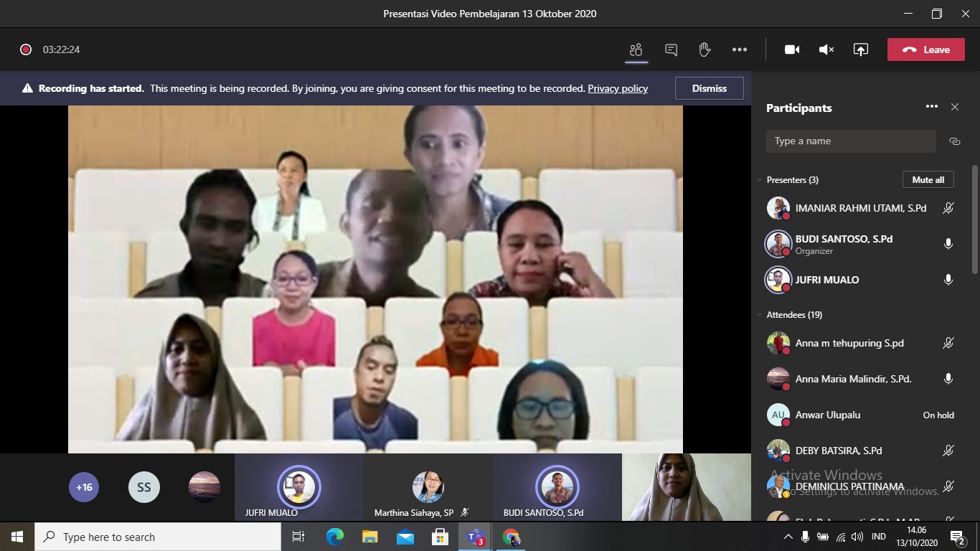Open Wi-Fi network tray icon
This screenshot has height=551, width=980.
point(841,537)
